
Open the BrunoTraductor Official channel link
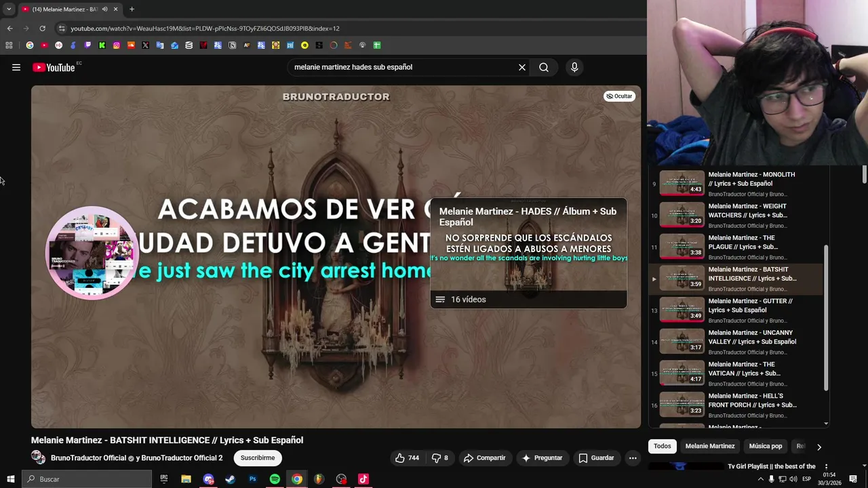(88, 458)
